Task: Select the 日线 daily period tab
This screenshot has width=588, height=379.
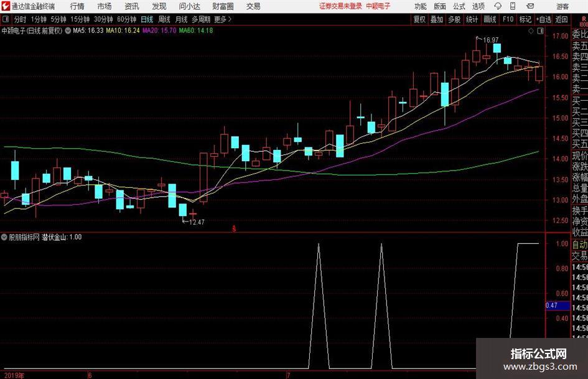Action: pyautogui.click(x=147, y=19)
